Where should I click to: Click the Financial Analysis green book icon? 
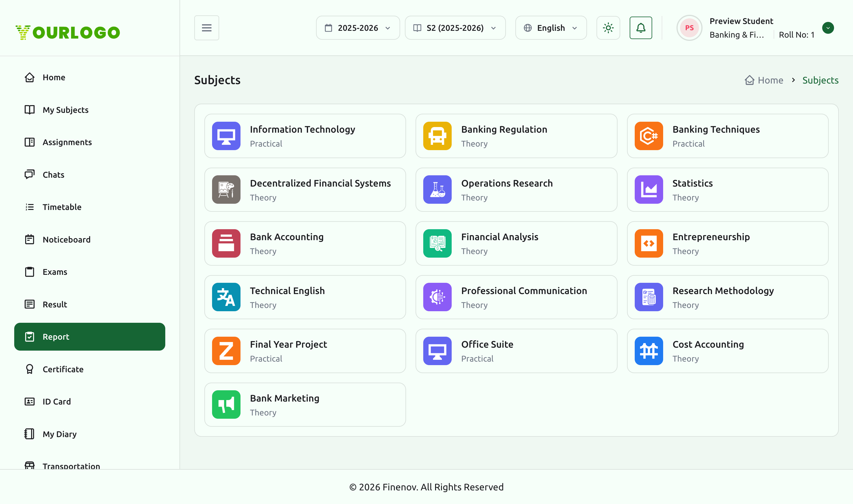437,243
